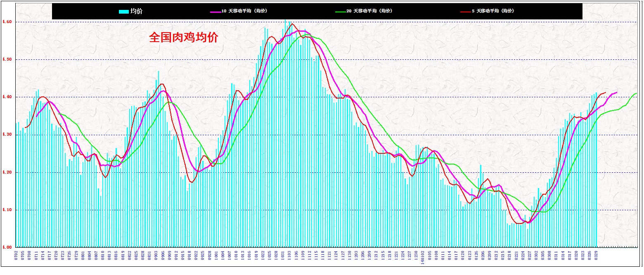Click the 0906 x-axis date label
This screenshot has height=275, width=644.
[x=163, y=256]
